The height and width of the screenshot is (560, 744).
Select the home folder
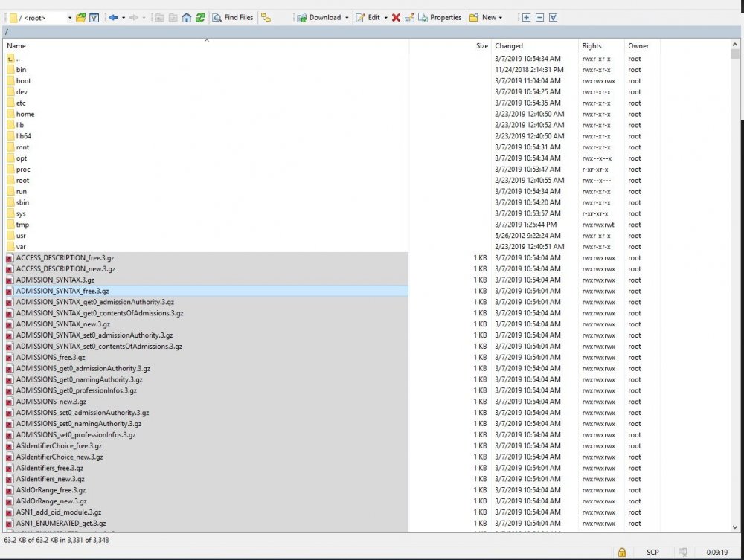(x=25, y=115)
